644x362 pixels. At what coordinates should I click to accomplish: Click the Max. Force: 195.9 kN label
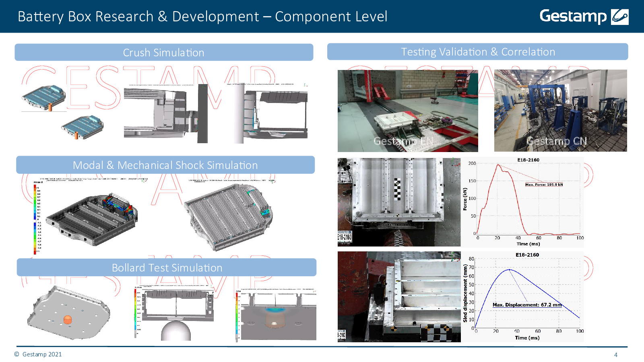(x=544, y=185)
